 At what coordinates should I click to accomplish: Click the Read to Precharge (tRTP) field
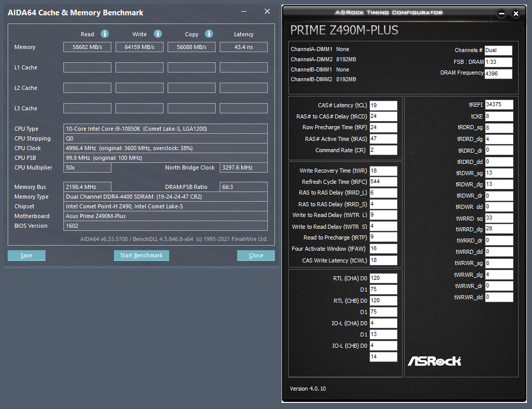[383, 237]
